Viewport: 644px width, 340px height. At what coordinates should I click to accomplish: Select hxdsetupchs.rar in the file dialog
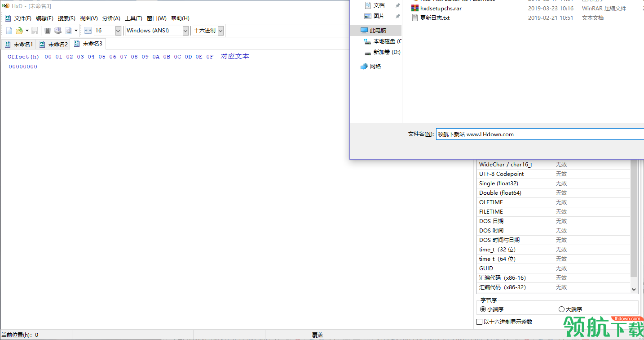click(441, 9)
